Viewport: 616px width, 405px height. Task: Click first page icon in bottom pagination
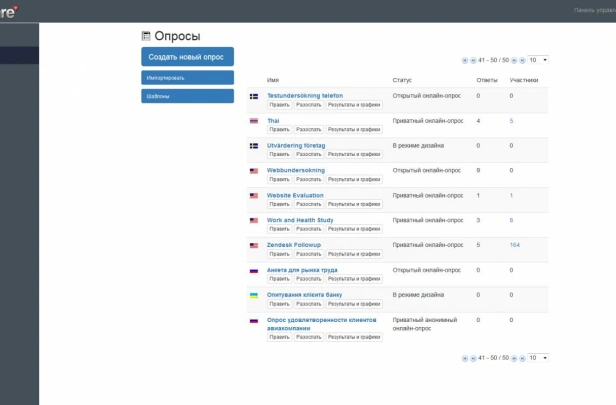point(464,358)
